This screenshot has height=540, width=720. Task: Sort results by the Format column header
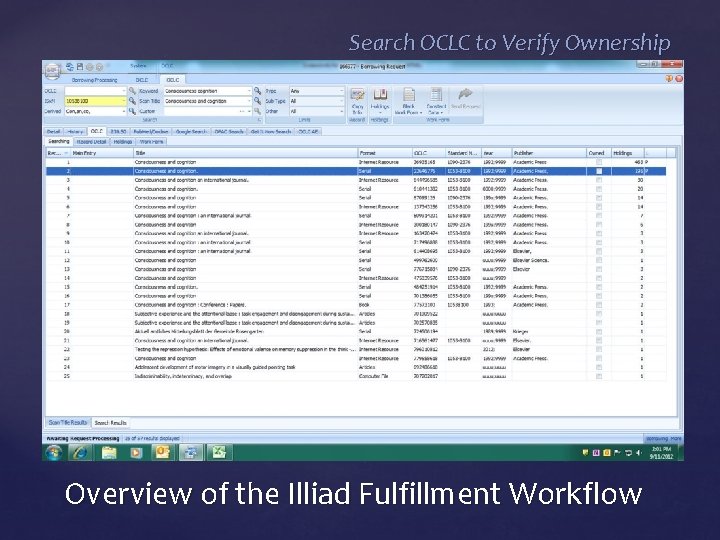point(384,153)
